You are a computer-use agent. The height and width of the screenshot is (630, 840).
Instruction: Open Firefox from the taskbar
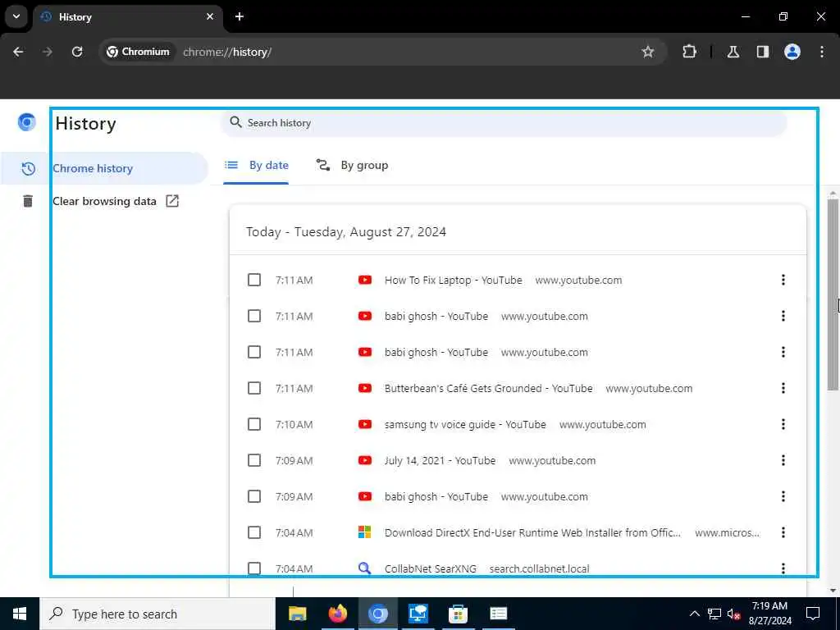pyautogui.click(x=337, y=614)
